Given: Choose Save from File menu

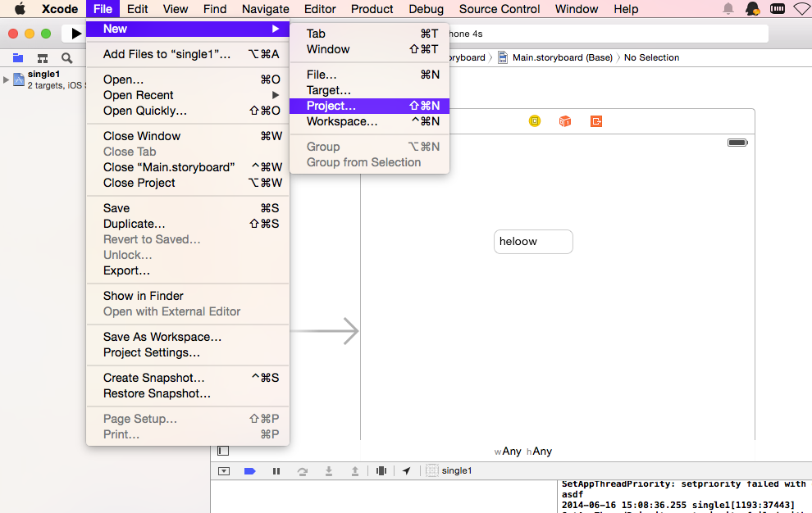Looking at the screenshot, I should 188,208.
